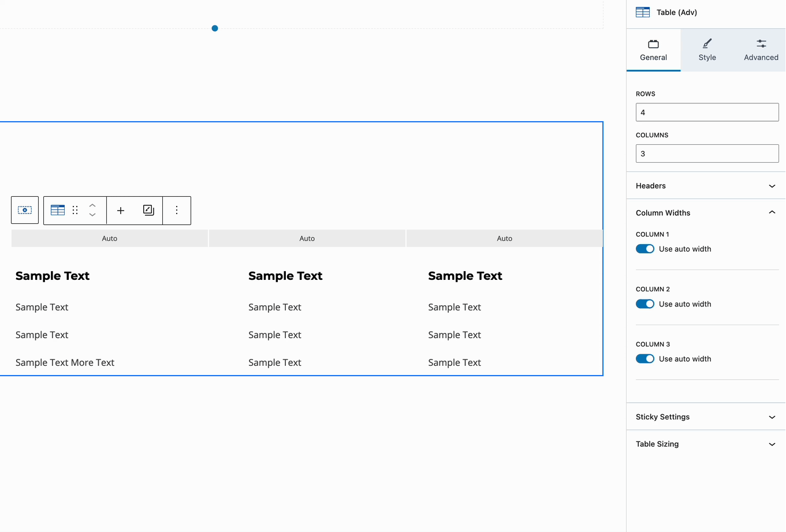
Task: Open the three-dot block options menu
Action: coord(176,210)
